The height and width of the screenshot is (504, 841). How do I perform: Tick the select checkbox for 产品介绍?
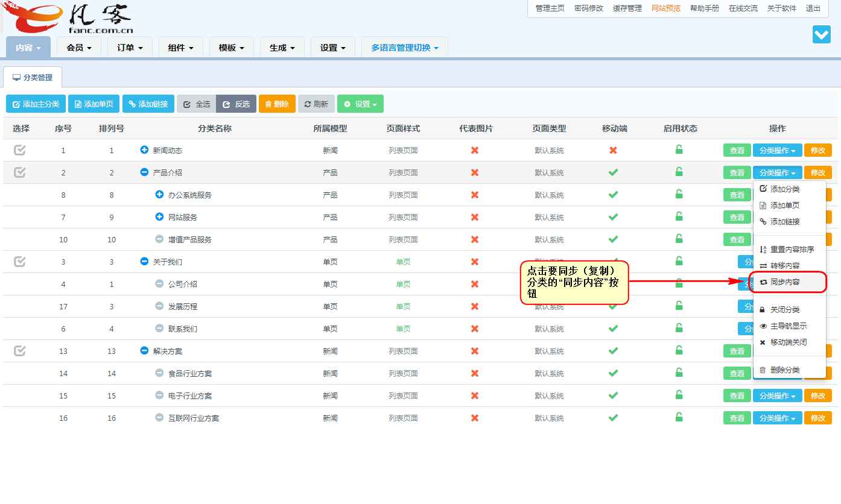pos(20,172)
